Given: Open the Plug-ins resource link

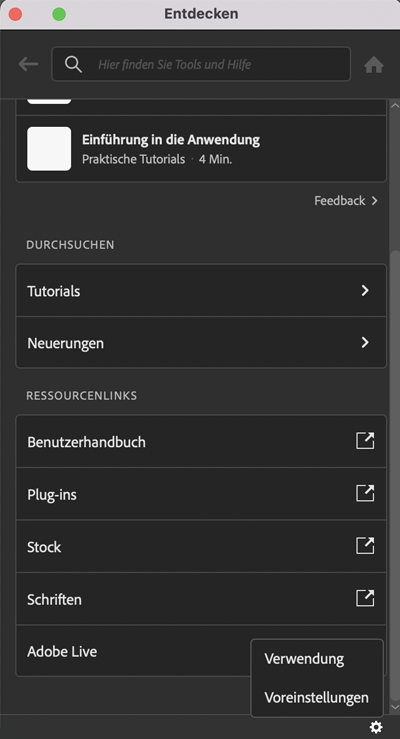Looking at the screenshot, I should pyautogui.click(x=201, y=494).
